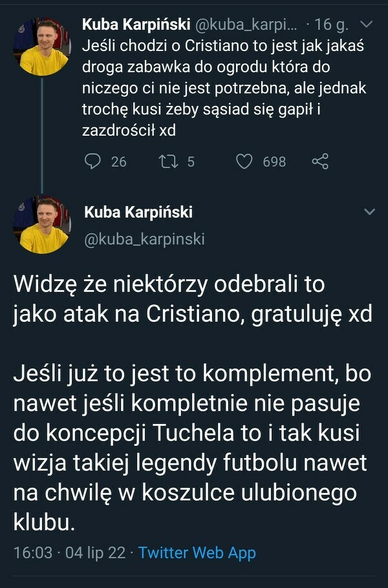
Task: Click the retweet count 5
Action: click(x=190, y=162)
